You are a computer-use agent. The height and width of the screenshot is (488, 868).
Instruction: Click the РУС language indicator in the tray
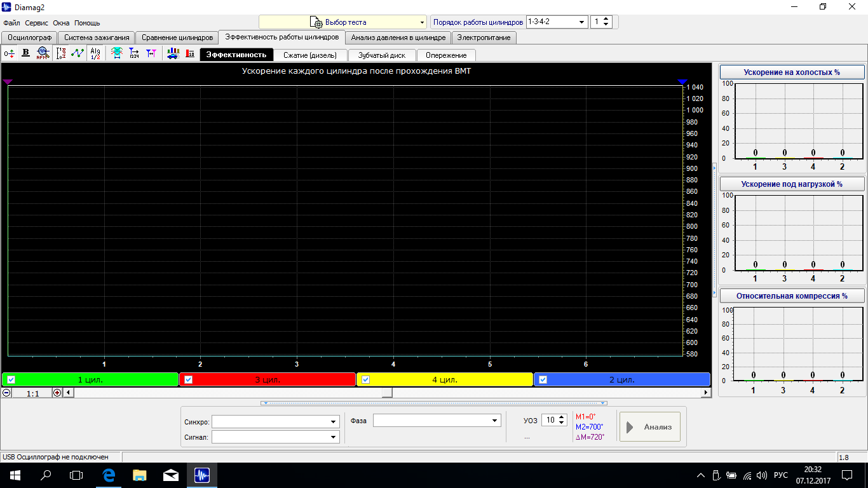pyautogui.click(x=782, y=475)
